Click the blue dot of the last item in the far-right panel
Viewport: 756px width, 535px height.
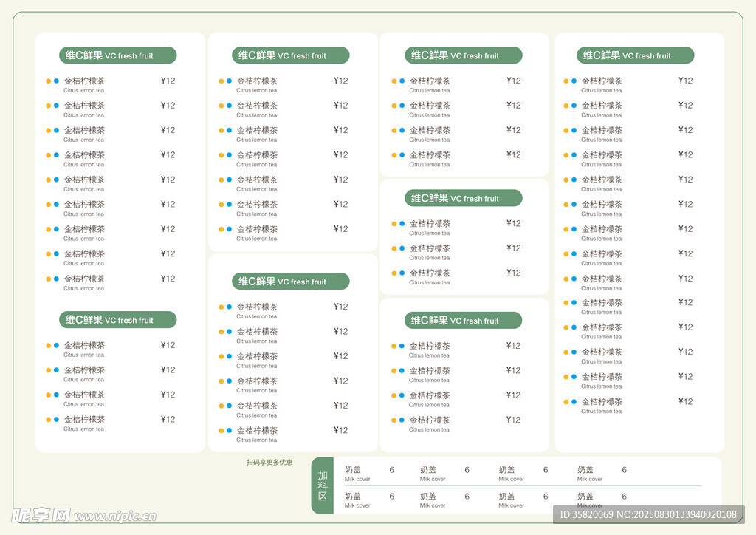(x=574, y=402)
